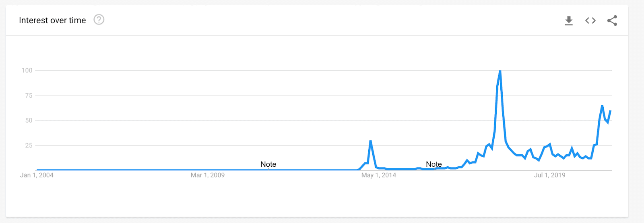
Task: Share the Interest over time chart
Action: [x=612, y=20]
